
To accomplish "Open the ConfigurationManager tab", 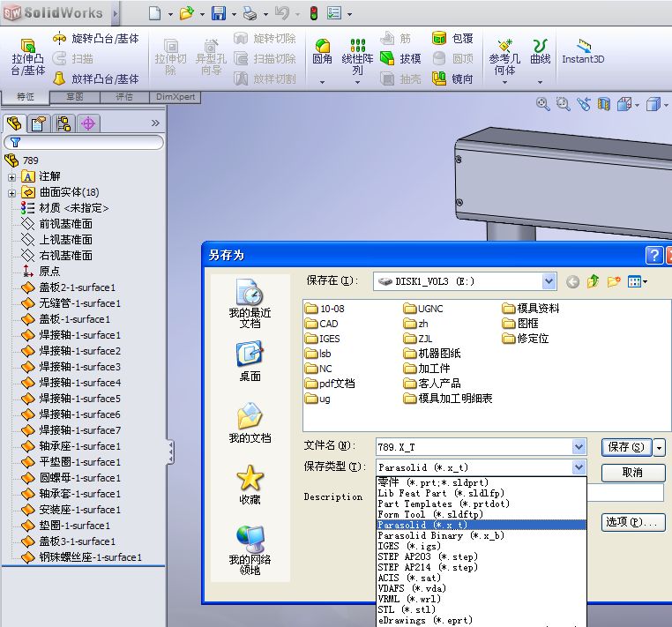I will click(x=63, y=123).
